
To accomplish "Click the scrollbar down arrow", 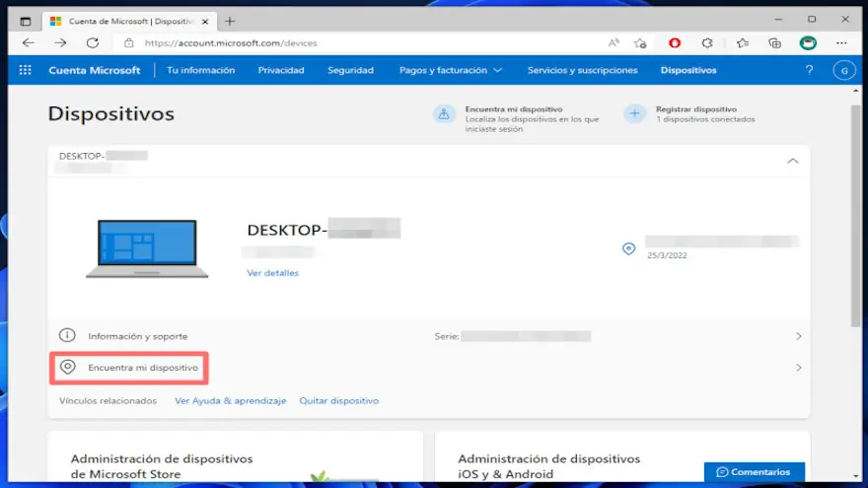I will pos(856,476).
